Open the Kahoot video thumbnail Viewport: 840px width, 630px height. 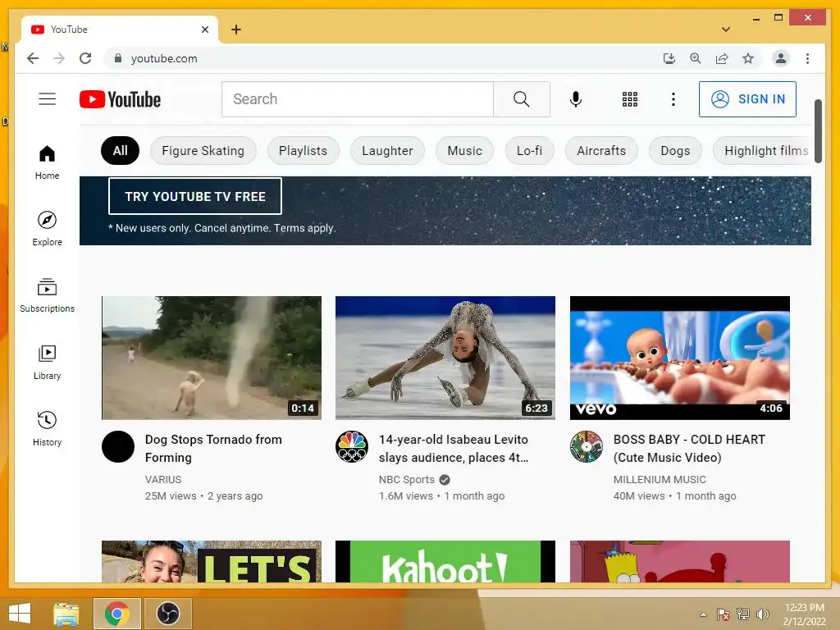[445, 561]
